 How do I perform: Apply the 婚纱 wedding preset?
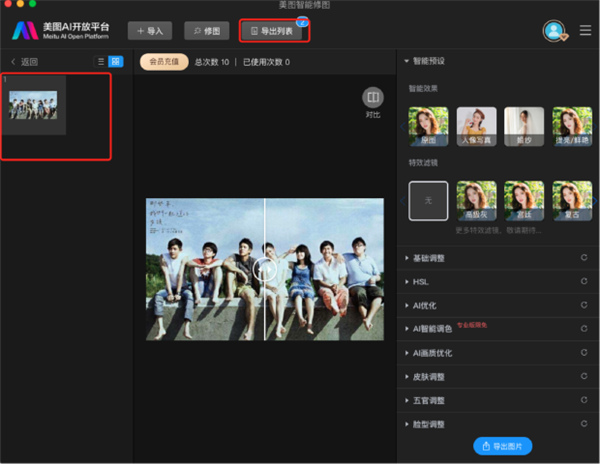524,127
